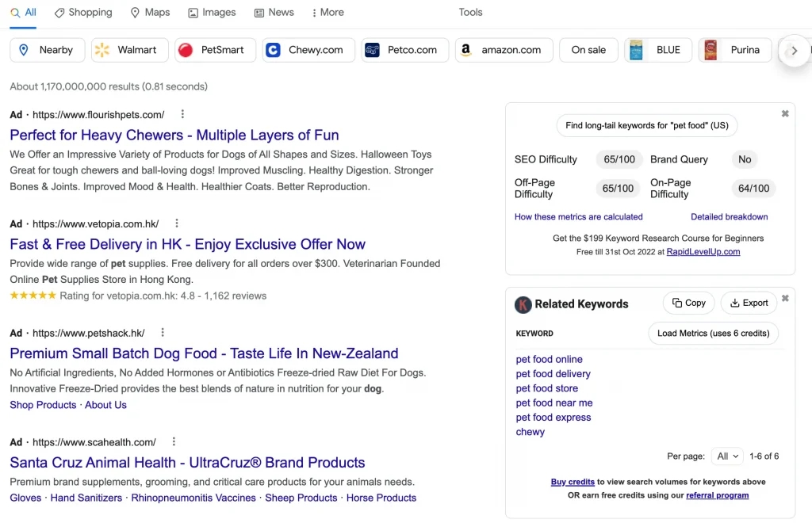
Task: Open the 'chewy' related keyword
Action: (x=530, y=432)
